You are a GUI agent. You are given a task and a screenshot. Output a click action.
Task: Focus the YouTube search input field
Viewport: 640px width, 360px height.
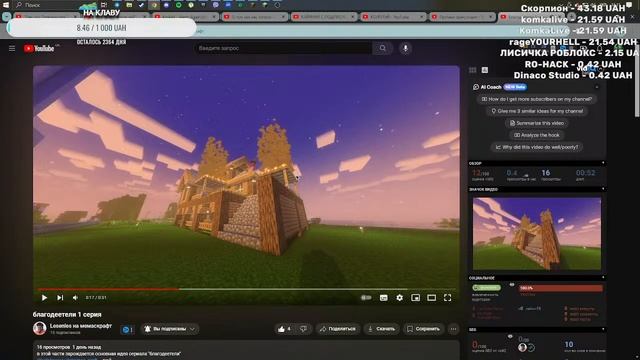[x=283, y=48]
